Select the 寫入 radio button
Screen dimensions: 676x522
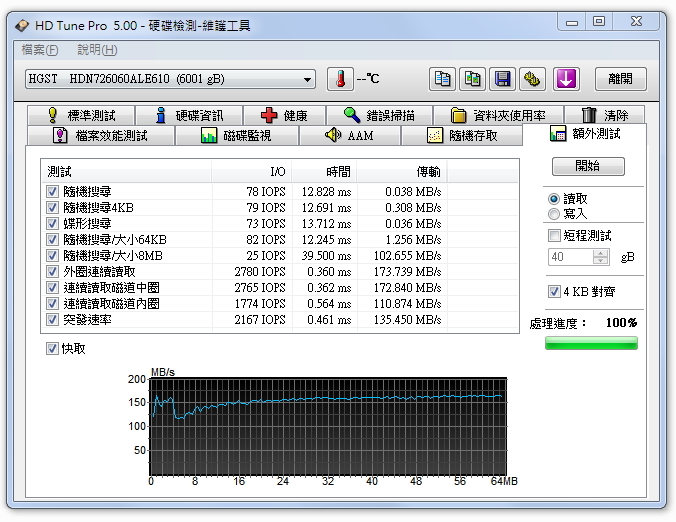[x=554, y=214]
